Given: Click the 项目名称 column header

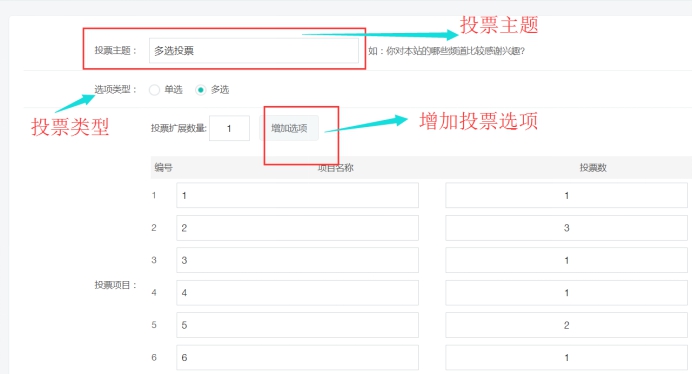Looking at the screenshot, I should 335,168.
